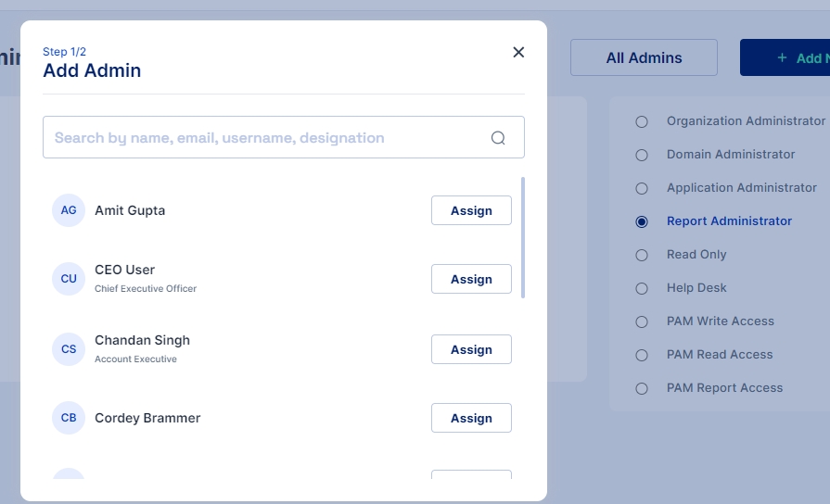Pick the PAM Report Access role
Image resolution: width=830 pixels, height=504 pixels.
point(642,388)
